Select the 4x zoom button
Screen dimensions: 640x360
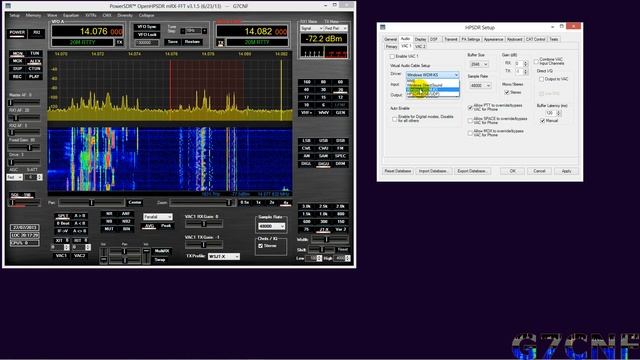tap(286, 202)
